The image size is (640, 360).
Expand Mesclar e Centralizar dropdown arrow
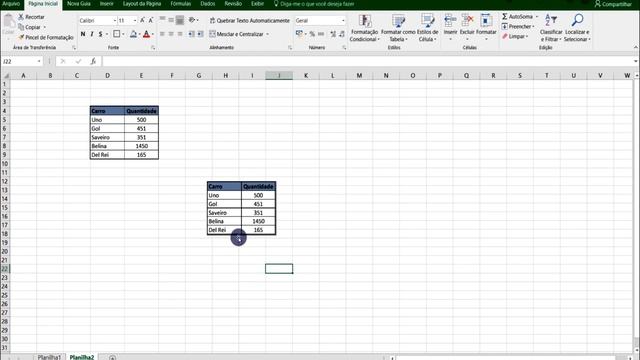pos(267,34)
